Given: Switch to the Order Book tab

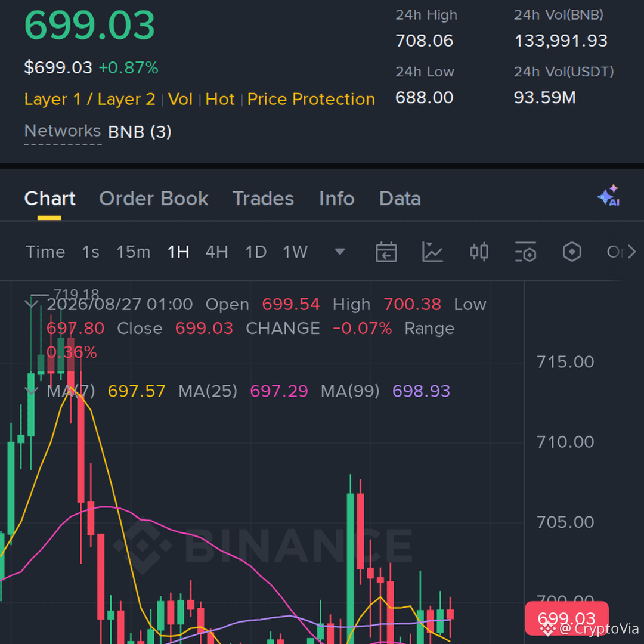Looking at the screenshot, I should coord(154,199).
